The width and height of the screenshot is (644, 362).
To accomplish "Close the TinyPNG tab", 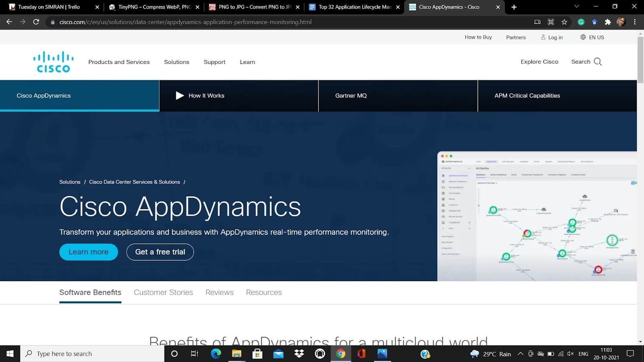I will coord(198,7).
